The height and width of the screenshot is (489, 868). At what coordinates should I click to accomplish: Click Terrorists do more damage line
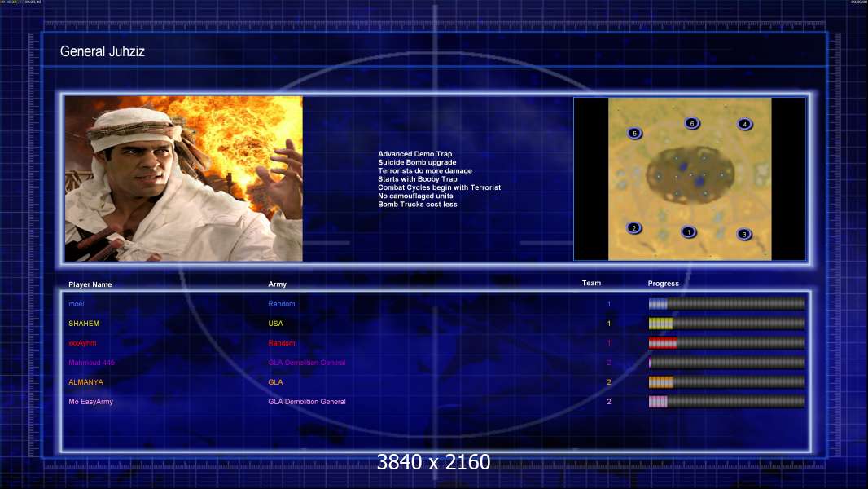[x=424, y=170]
